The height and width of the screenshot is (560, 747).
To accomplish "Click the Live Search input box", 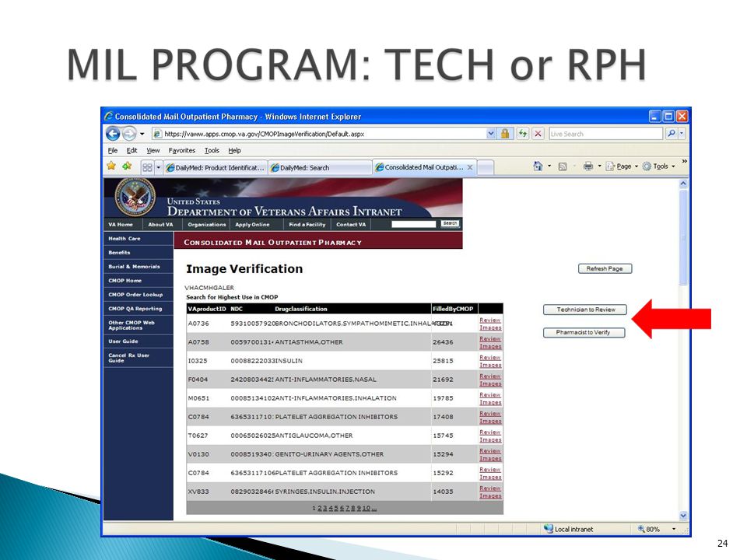I will (605, 134).
